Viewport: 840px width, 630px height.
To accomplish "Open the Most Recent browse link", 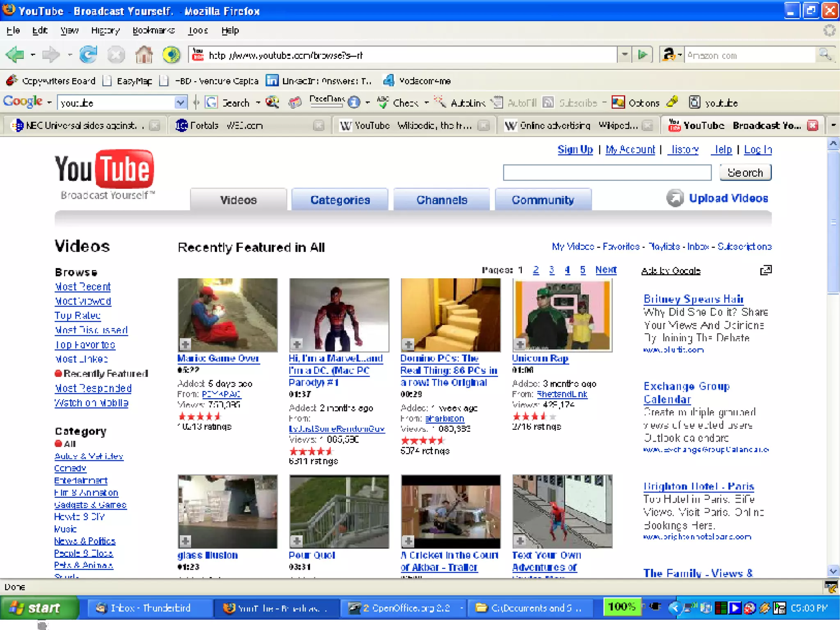I will click(x=83, y=286).
